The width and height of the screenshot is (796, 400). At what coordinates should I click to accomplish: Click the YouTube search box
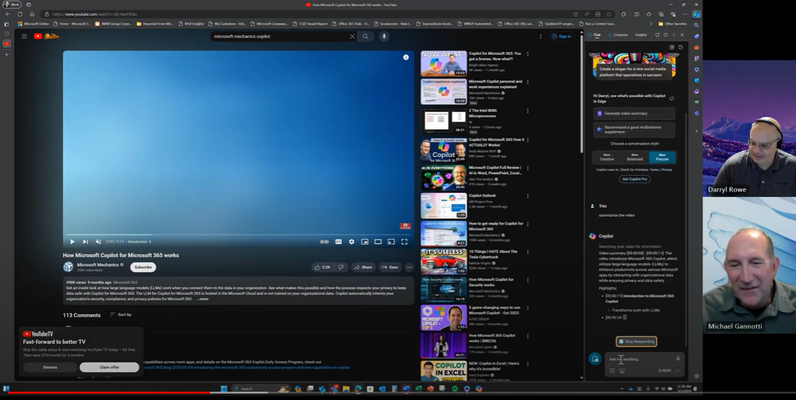point(279,37)
